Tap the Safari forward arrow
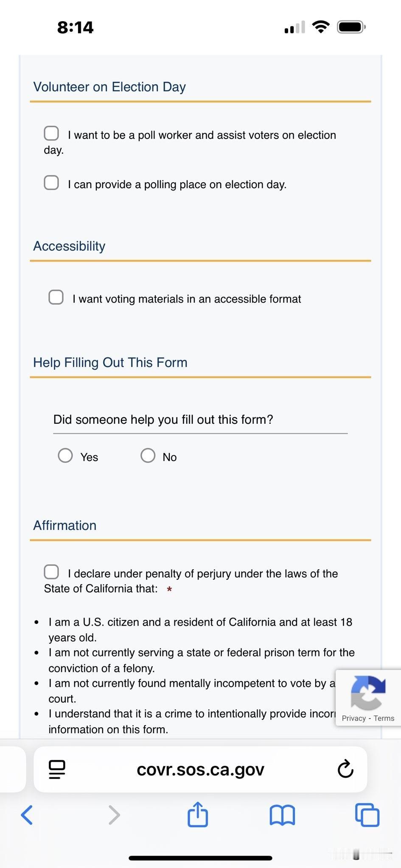The image size is (401, 868). [114, 815]
